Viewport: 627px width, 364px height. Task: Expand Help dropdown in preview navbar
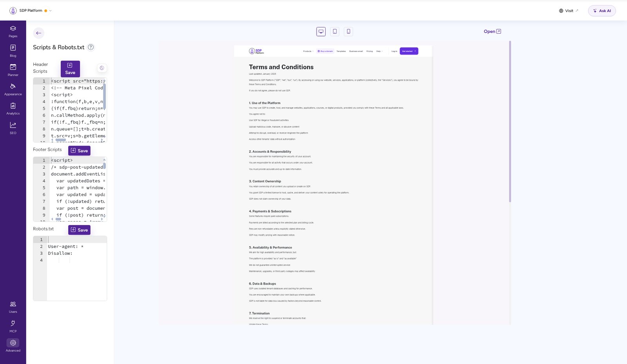(379, 51)
